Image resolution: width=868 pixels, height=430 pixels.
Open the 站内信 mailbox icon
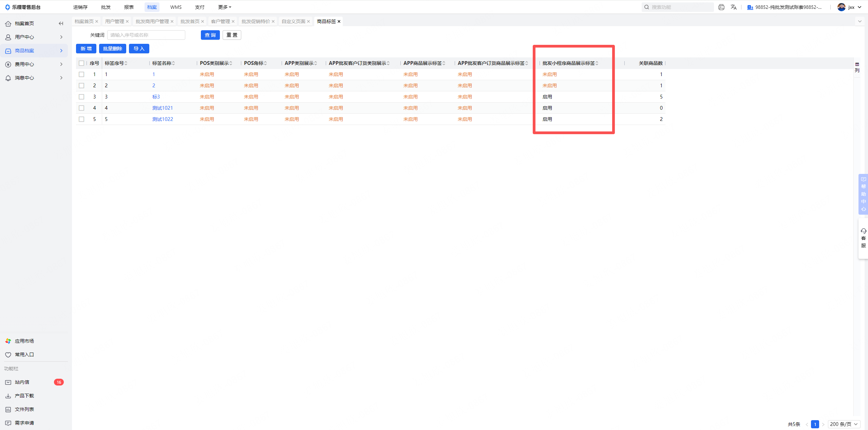(x=8, y=382)
